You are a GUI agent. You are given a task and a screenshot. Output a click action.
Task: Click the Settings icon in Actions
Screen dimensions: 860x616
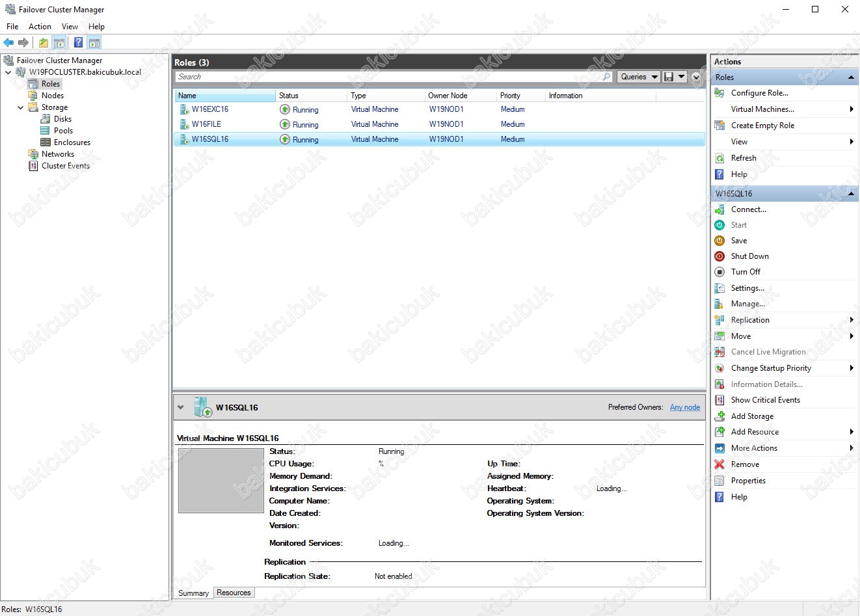(x=719, y=288)
